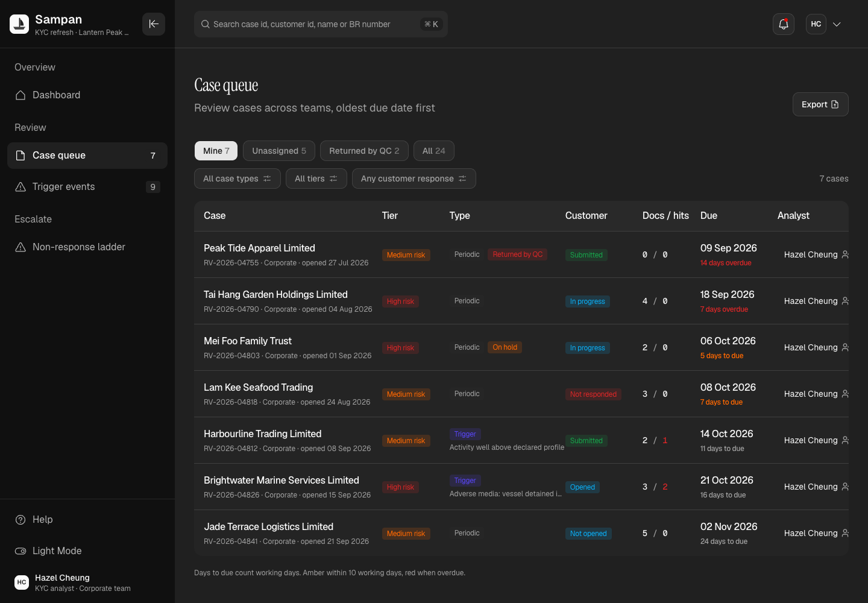Open Lam Kee Seafood Trading case
Screen dimensions: 868x603
[258, 387]
